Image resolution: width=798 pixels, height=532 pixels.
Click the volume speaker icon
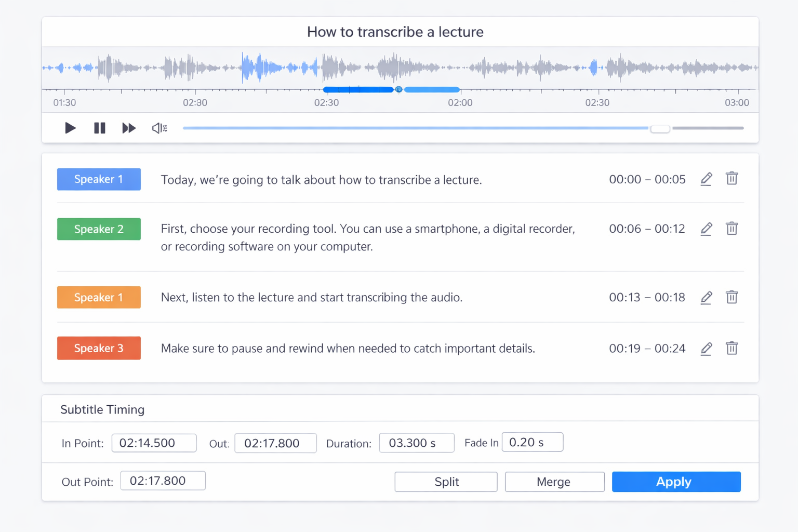coord(159,128)
